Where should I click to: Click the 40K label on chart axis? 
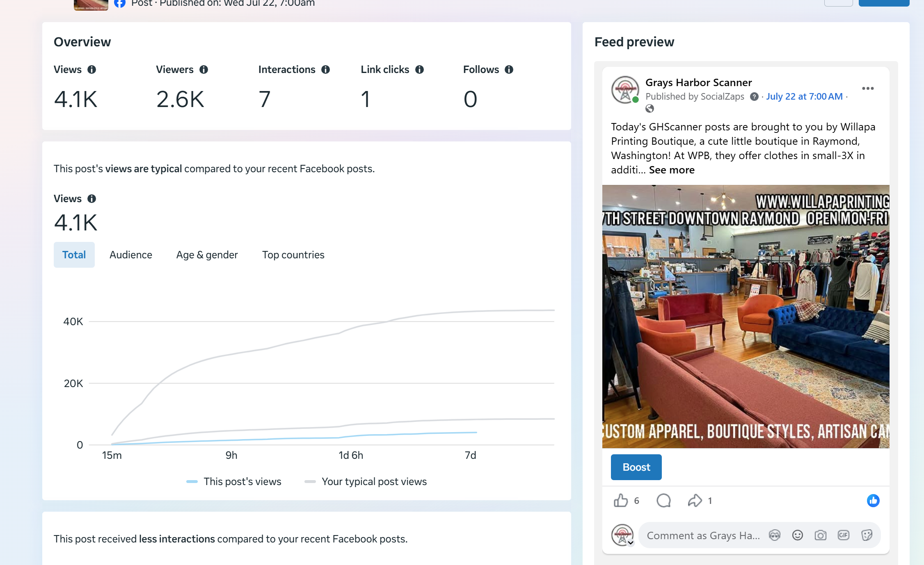coord(73,322)
